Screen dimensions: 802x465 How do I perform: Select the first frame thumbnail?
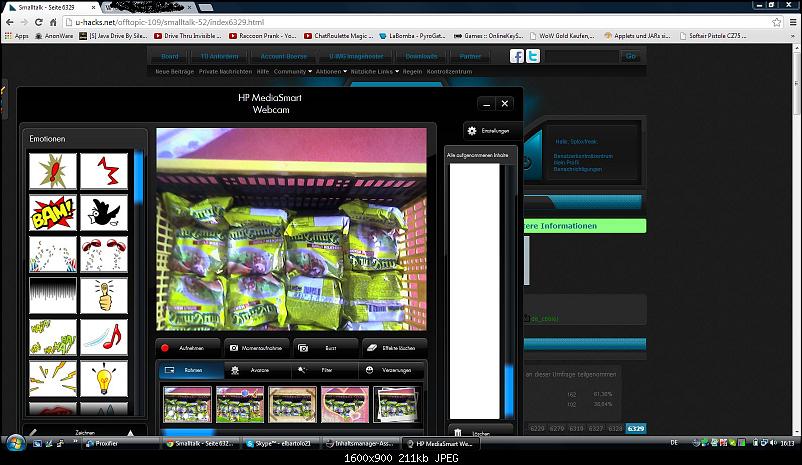(x=186, y=404)
